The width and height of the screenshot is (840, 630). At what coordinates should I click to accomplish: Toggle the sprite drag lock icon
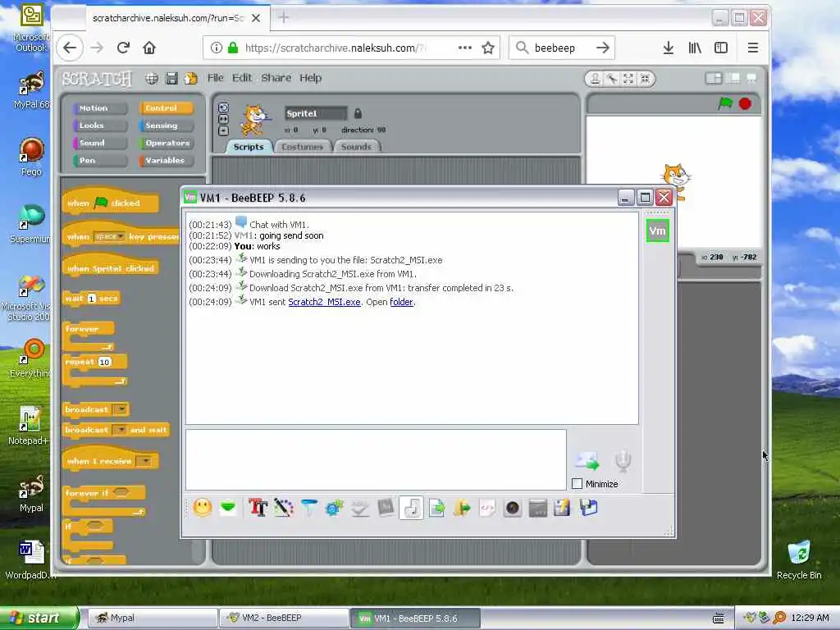(358, 113)
